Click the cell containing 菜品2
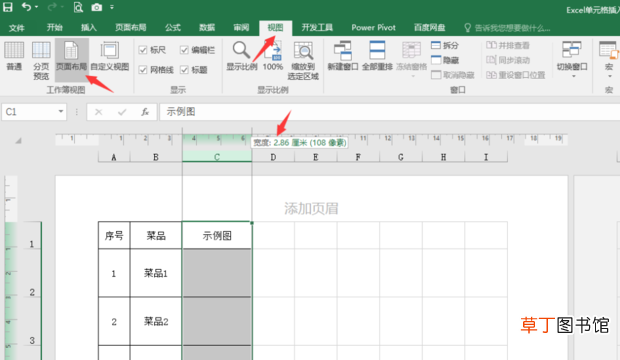 click(x=156, y=322)
